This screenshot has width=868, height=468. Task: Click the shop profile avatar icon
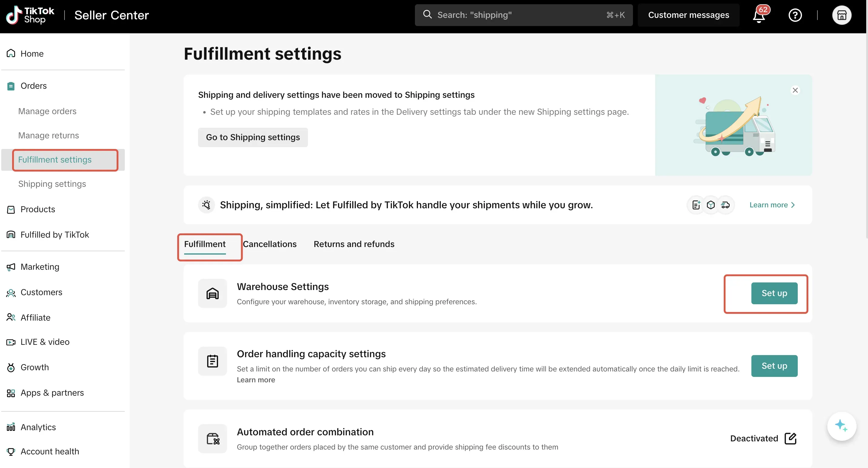(841, 15)
